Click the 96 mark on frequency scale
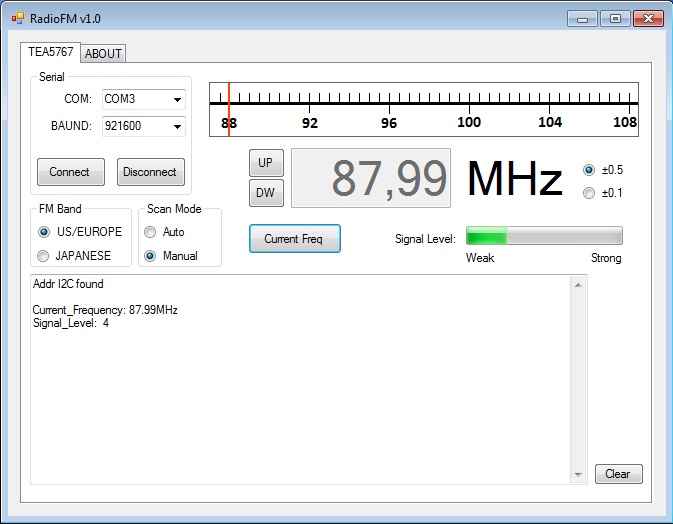The image size is (673, 524). 389,123
